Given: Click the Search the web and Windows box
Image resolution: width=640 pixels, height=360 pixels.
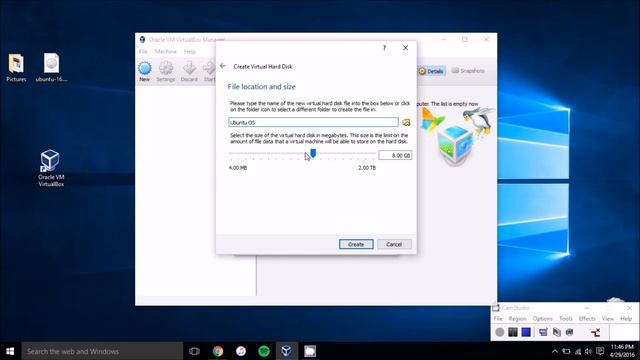Looking at the screenshot, I should pos(102,351).
